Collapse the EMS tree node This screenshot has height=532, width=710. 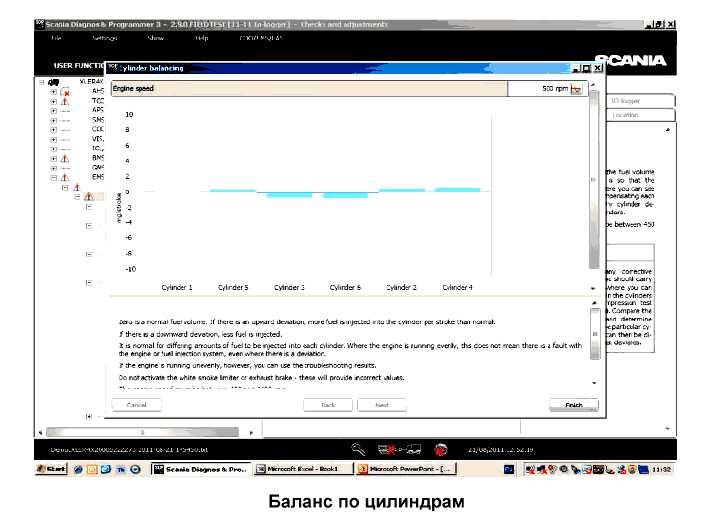click(x=53, y=177)
